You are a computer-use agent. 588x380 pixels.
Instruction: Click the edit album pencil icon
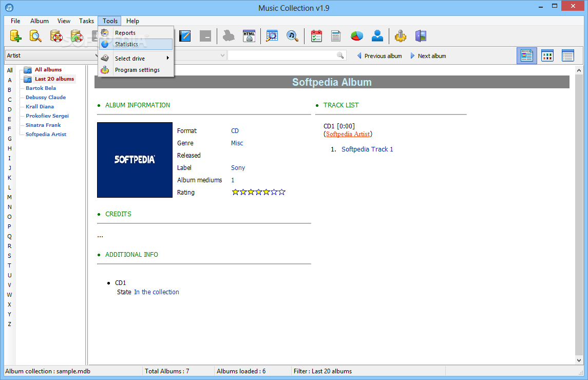pos(185,36)
